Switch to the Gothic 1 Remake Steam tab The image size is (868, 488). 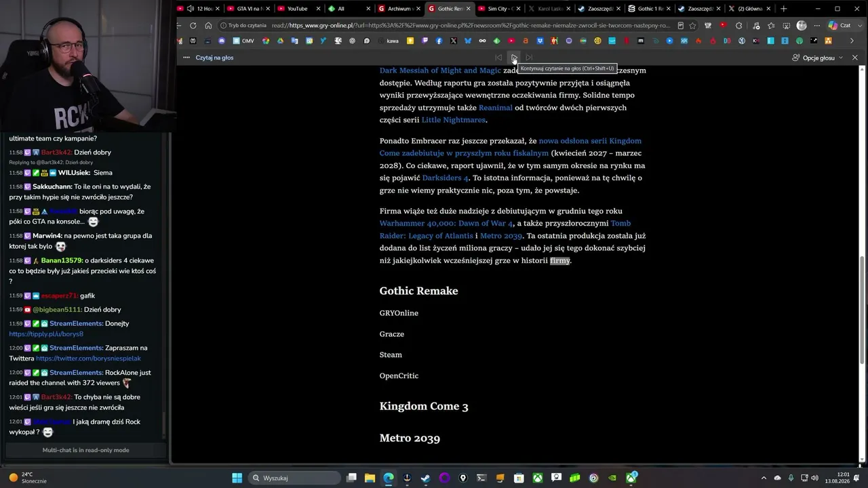[x=648, y=9]
